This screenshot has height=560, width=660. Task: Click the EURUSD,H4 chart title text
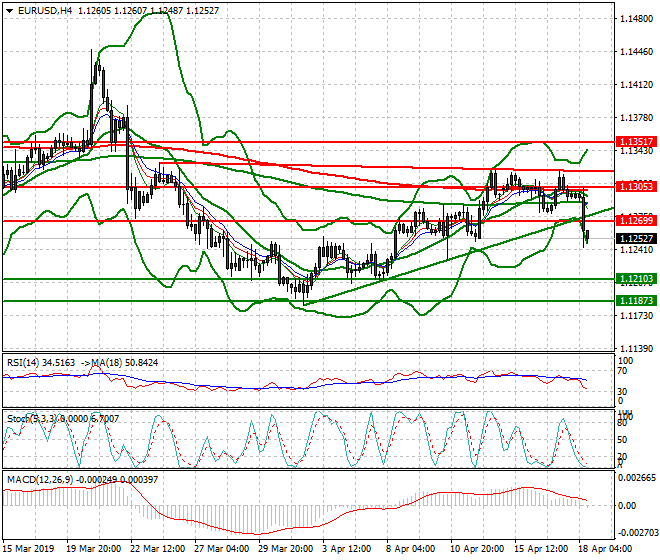pyautogui.click(x=45, y=11)
